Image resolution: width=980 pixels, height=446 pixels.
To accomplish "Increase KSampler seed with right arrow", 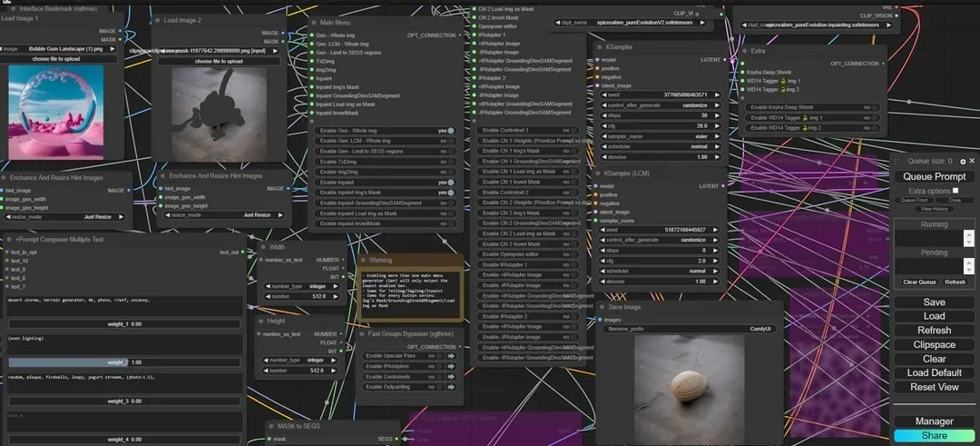I will 717,95.
